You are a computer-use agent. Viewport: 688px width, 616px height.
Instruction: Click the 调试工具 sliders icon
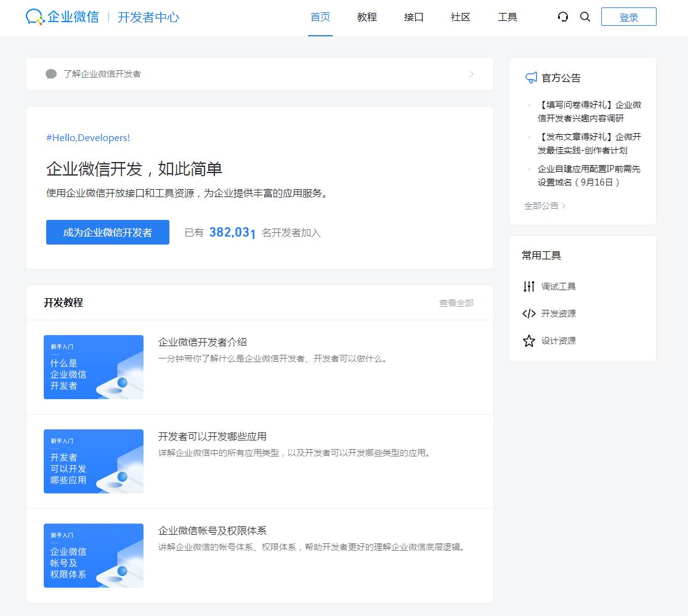click(528, 286)
